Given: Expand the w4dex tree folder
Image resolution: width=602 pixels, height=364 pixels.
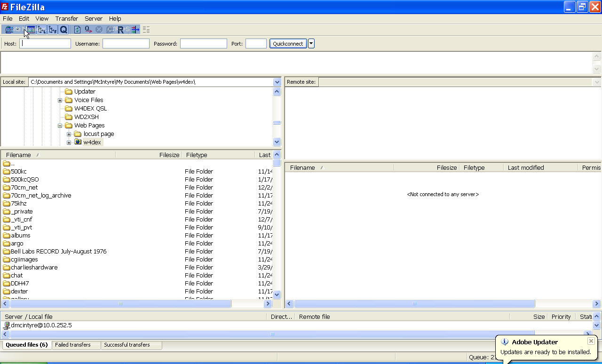Looking at the screenshot, I should tap(69, 142).
